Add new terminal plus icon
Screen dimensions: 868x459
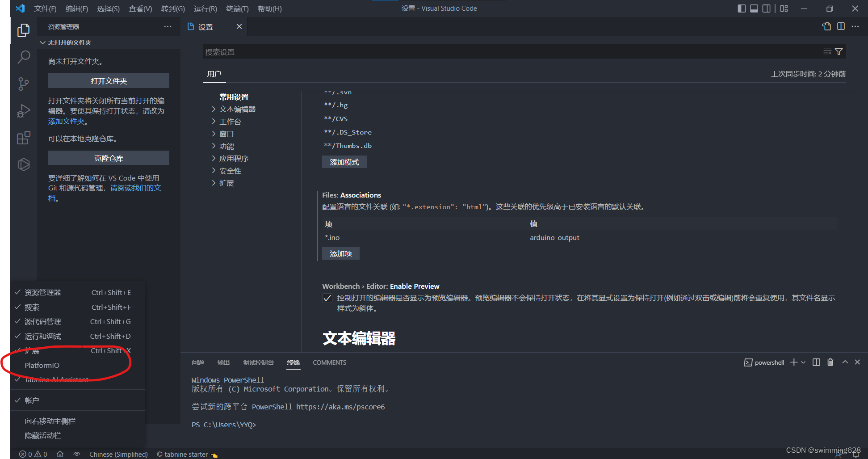click(x=794, y=362)
